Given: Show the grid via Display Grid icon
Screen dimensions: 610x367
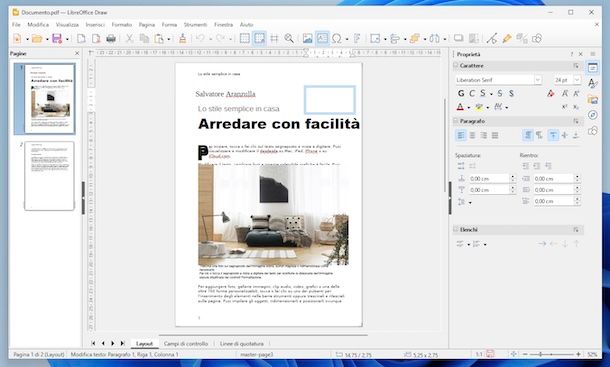Looking at the screenshot, I should [x=245, y=39].
